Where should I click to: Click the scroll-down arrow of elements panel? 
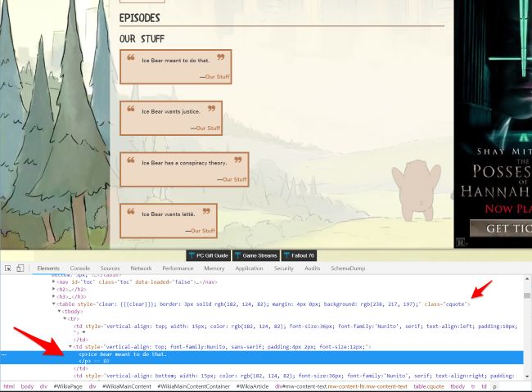tap(527, 376)
